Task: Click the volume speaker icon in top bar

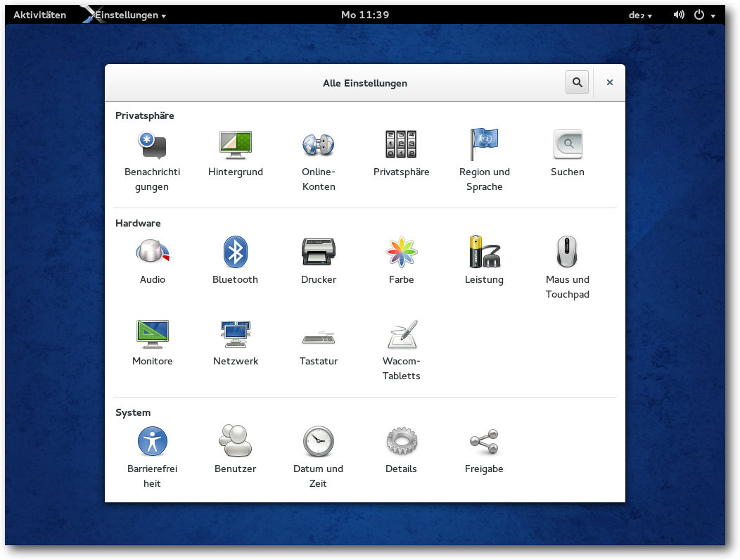Action: [679, 15]
